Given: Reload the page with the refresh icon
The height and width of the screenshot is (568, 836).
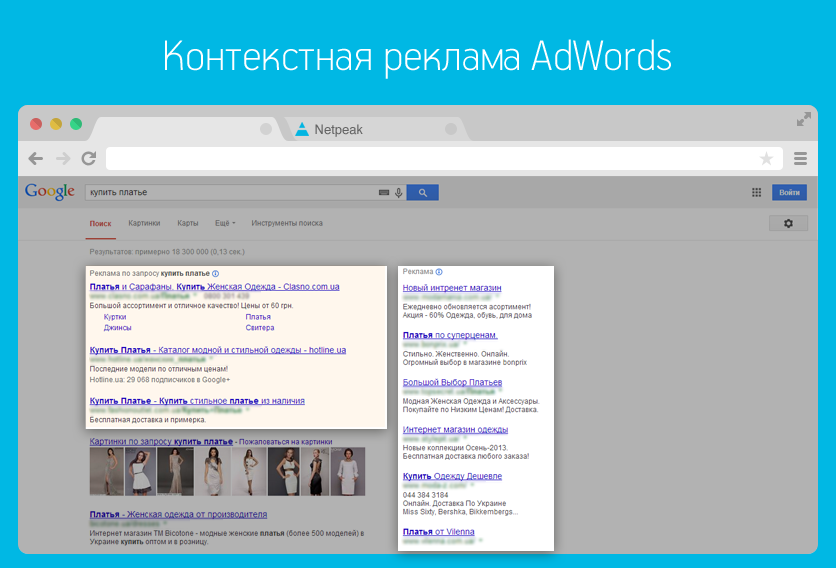Looking at the screenshot, I should pos(89,158).
